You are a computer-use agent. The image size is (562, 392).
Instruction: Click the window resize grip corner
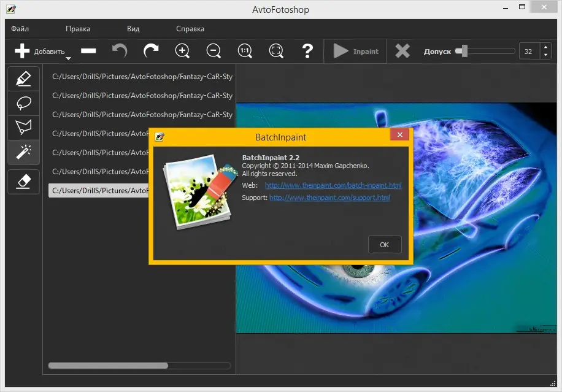(553, 383)
